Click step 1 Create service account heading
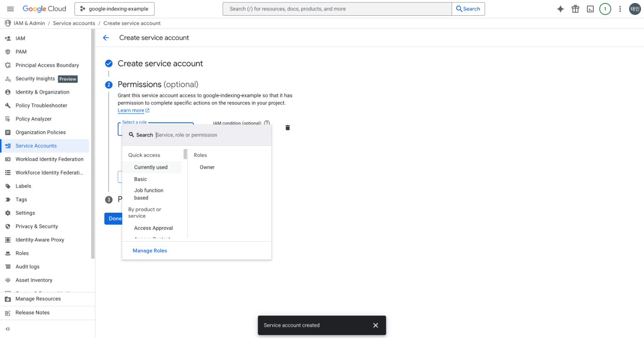This screenshot has height=338, width=644. pyautogui.click(x=160, y=64)
